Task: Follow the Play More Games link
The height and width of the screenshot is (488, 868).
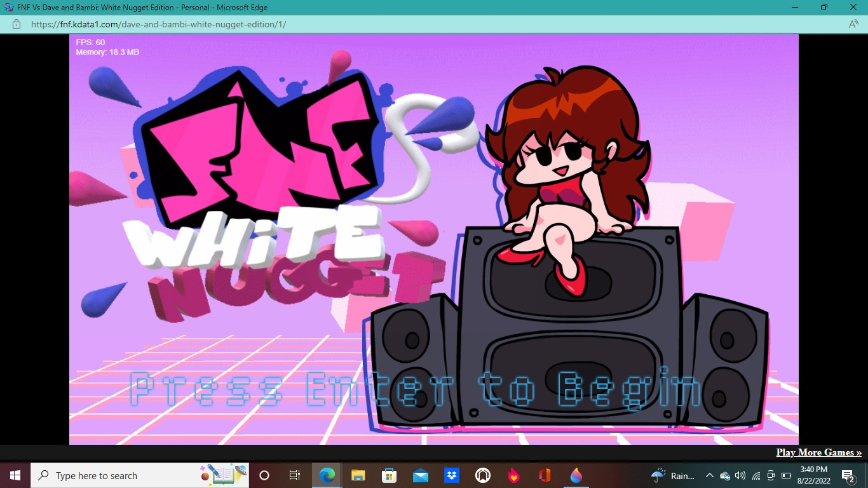Action: (818, 452)
